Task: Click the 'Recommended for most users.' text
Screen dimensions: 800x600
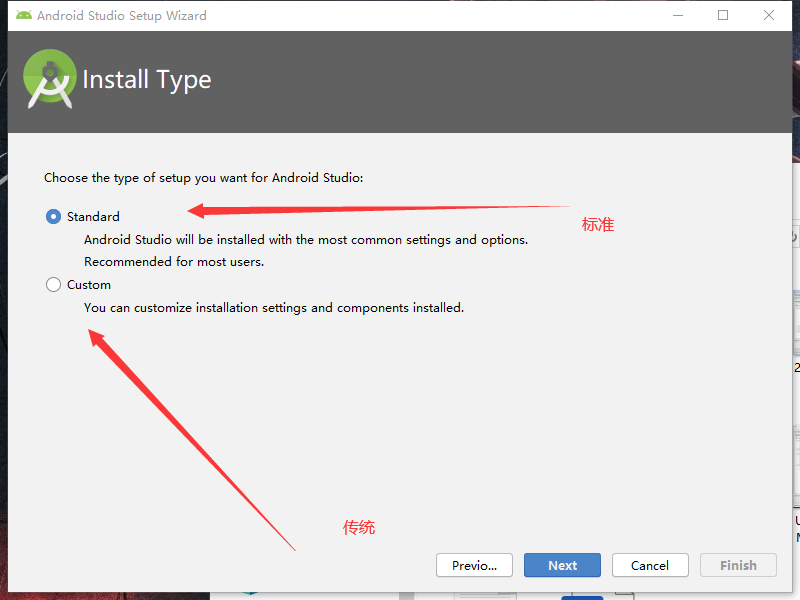Action: click(x=174, y=262)
